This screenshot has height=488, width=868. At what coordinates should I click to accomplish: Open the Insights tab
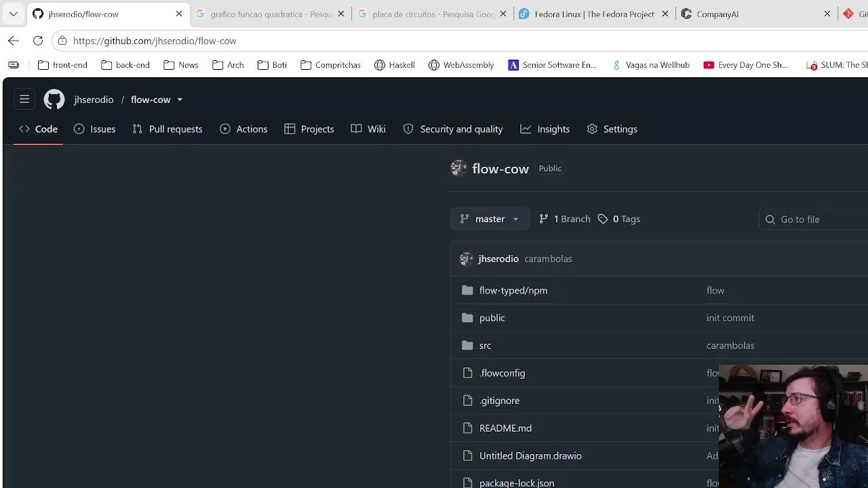pos(545,129)
